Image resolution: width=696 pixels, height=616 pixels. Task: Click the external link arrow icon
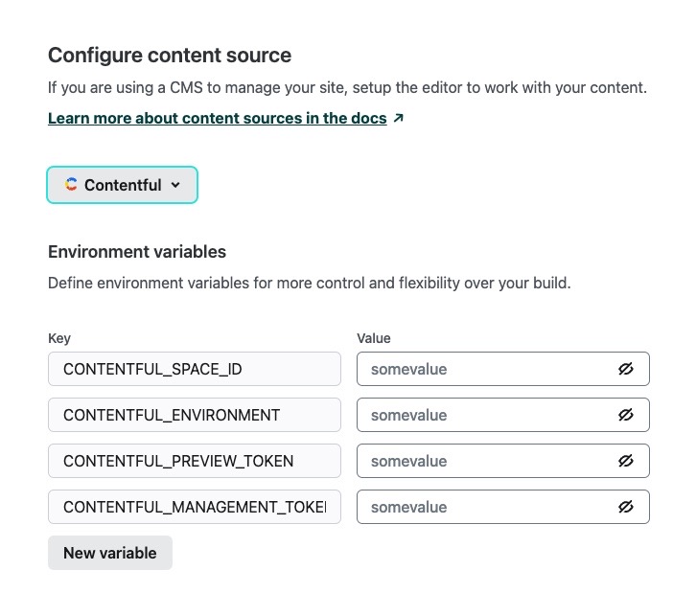point(399,119)
